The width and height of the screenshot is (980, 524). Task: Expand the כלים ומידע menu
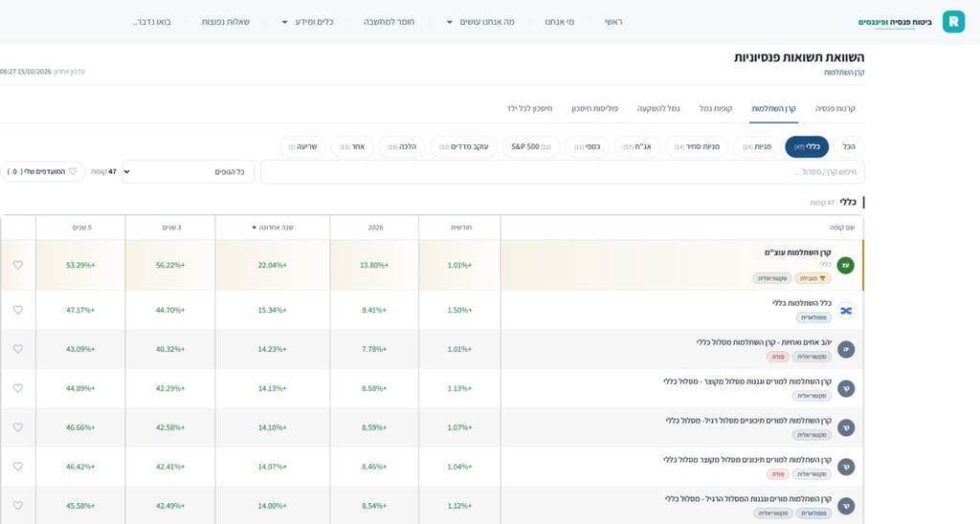pos(308,22)
